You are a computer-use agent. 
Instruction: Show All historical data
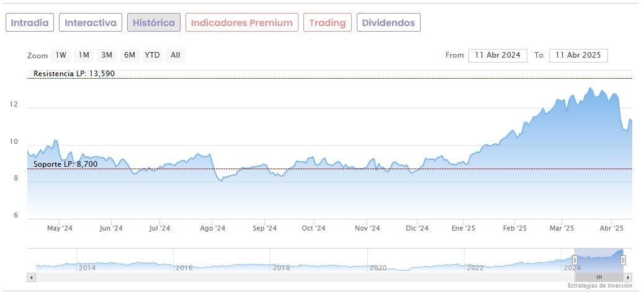coord(176,55)
